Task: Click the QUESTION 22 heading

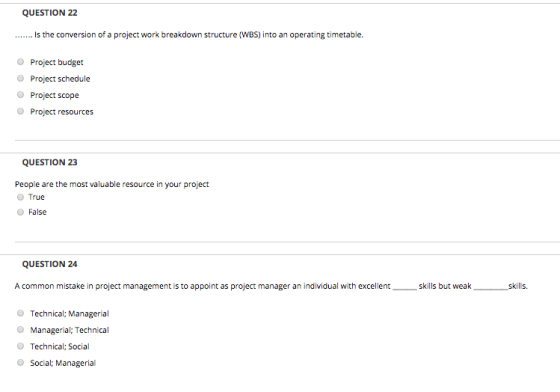Action: (x=50, y=13)
